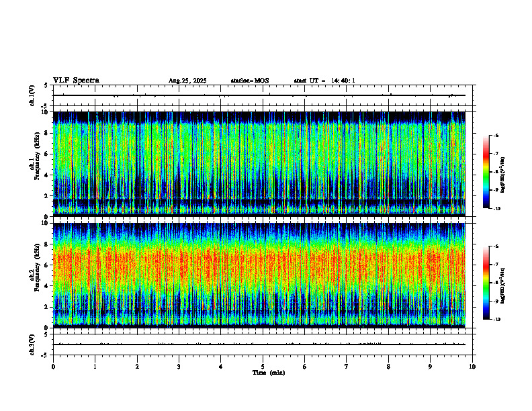Click the ch.1 color bar log(PSD) label

(x=503, y=175)
